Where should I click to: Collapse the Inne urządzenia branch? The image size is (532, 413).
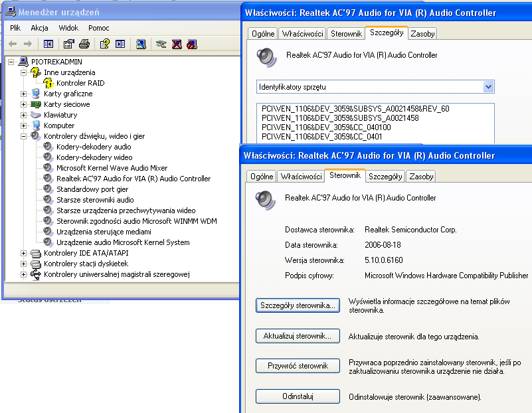pos(23,72)
